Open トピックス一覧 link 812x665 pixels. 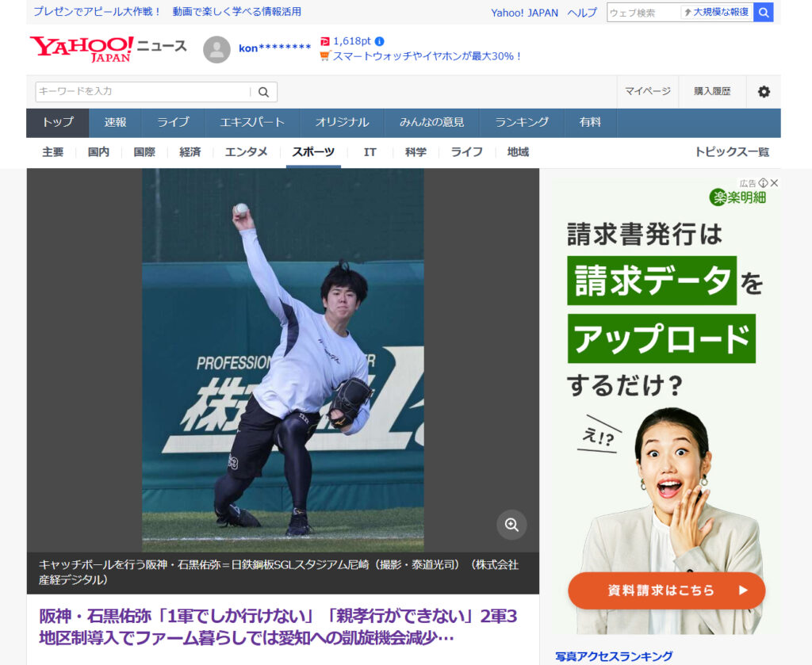(x=731, y=152)
